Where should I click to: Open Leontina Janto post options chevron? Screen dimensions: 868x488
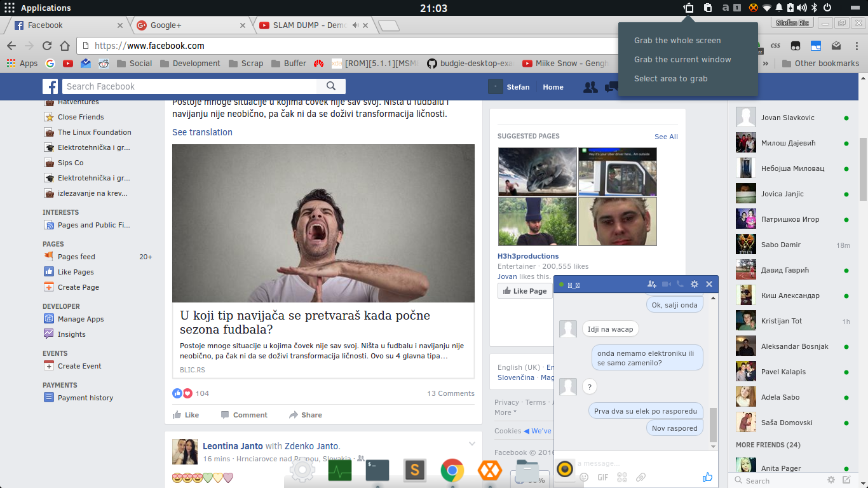click(471, 444)
